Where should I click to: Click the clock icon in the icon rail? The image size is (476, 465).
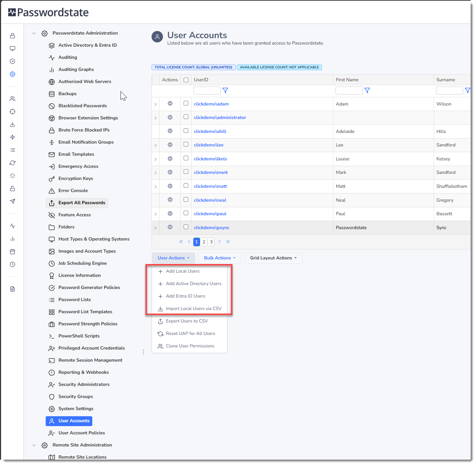[x=12, y=264]
